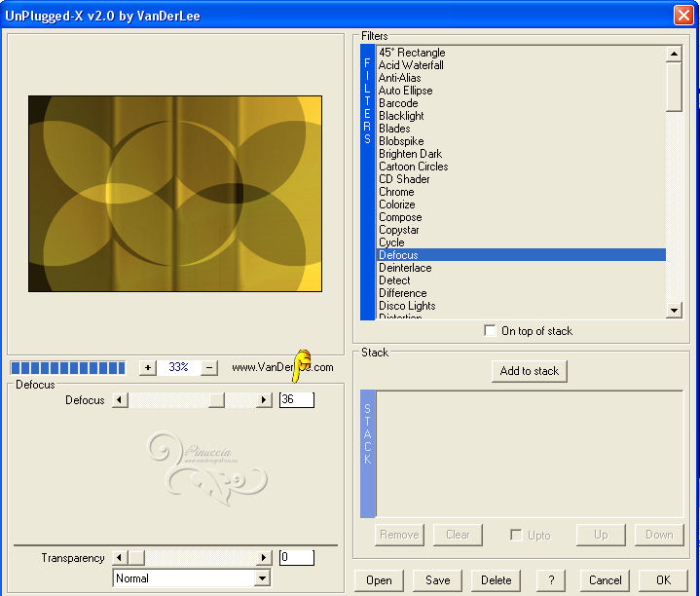Click the Defocus slider right arrow
The image size is (700, 596).
tap(264, 399)
